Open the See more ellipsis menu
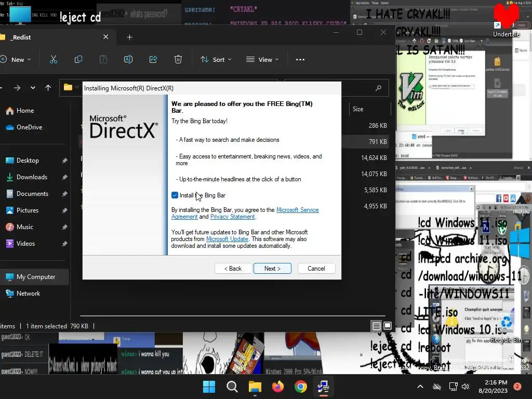Viewport: 532px width, 399px height. [300, 59]
